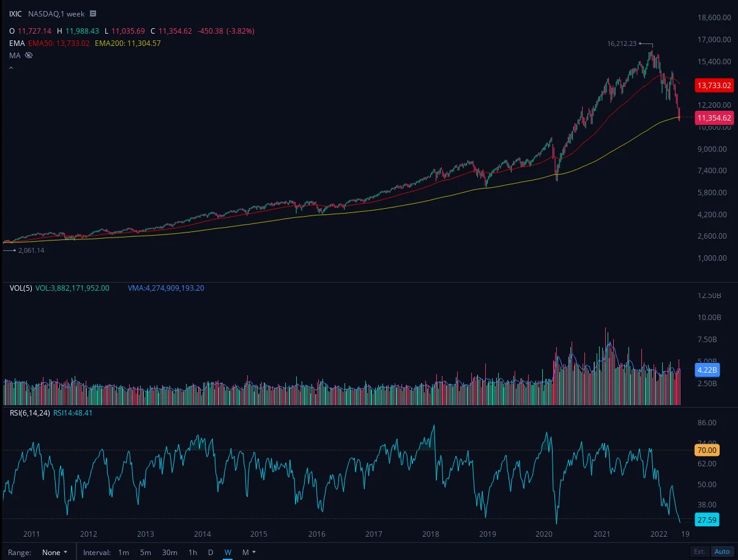Image resolution: width=738 pixels, height=560 pixels.
Task: Show the hidden MA indicator via eye icon
Action: click(28, 55)
